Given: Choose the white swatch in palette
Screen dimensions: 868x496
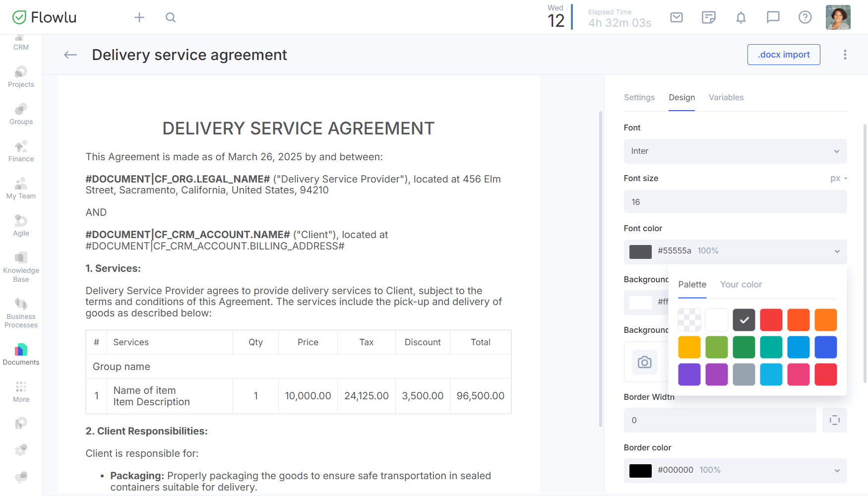Looking at the screenshot, I should (x=717, y=320).
